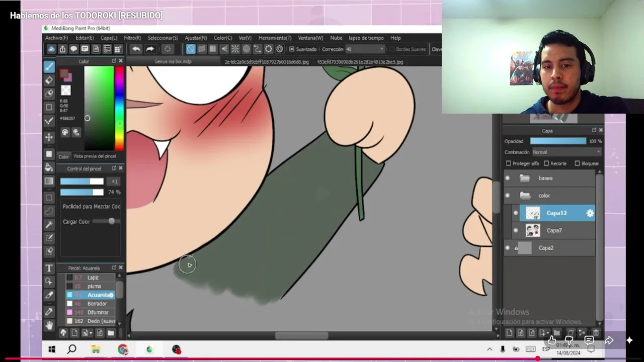Show hidden system tray icons chevron
644x362 pixels.
(490, 349)
